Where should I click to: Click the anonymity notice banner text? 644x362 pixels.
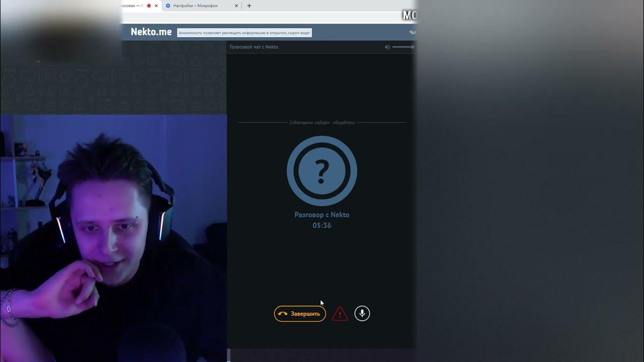pyautogui.click(x=245, y=33)
